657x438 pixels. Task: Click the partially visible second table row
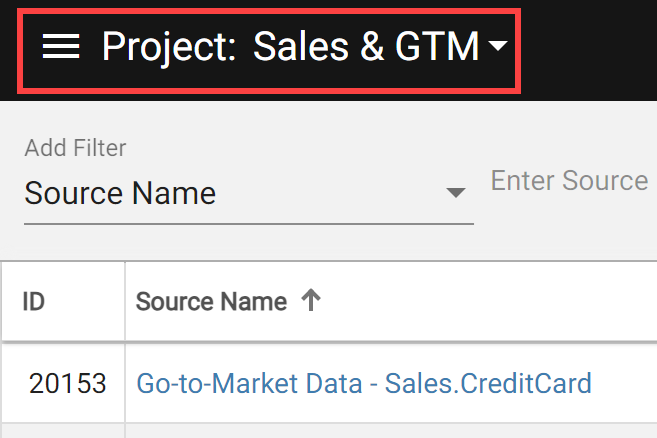328,431
